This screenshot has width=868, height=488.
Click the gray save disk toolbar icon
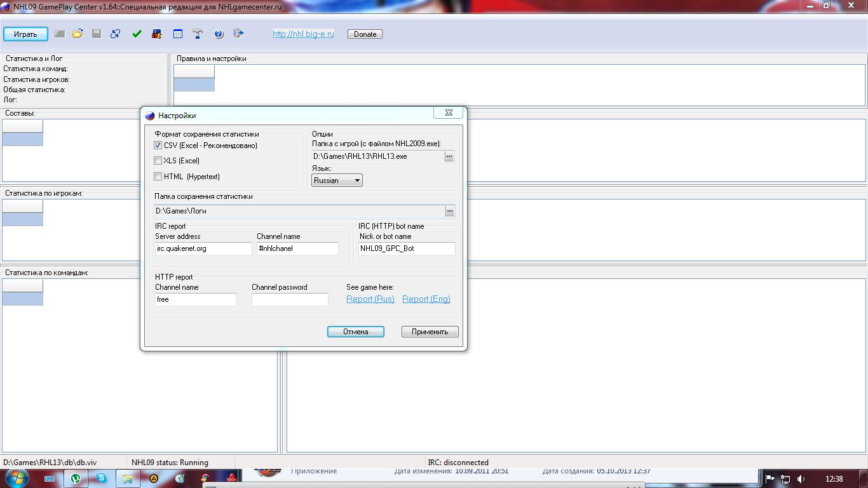point(97,34)
